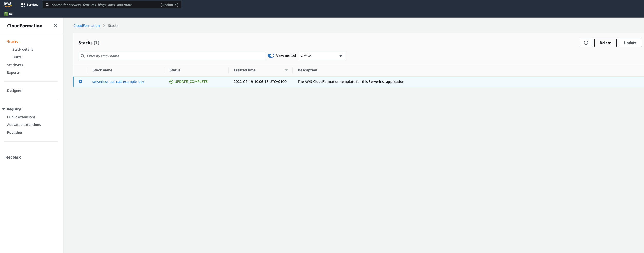Open the AWS home logo
Screen dimensions: 644x253
point(8,4)
